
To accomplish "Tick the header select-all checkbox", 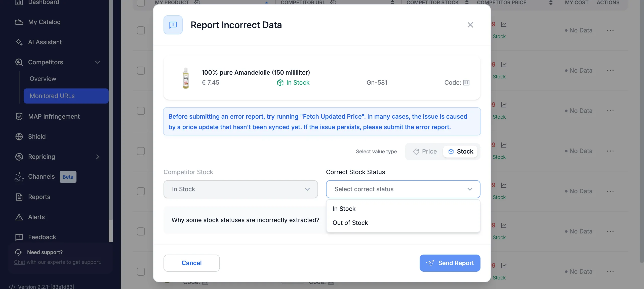I will coord(141,3).
